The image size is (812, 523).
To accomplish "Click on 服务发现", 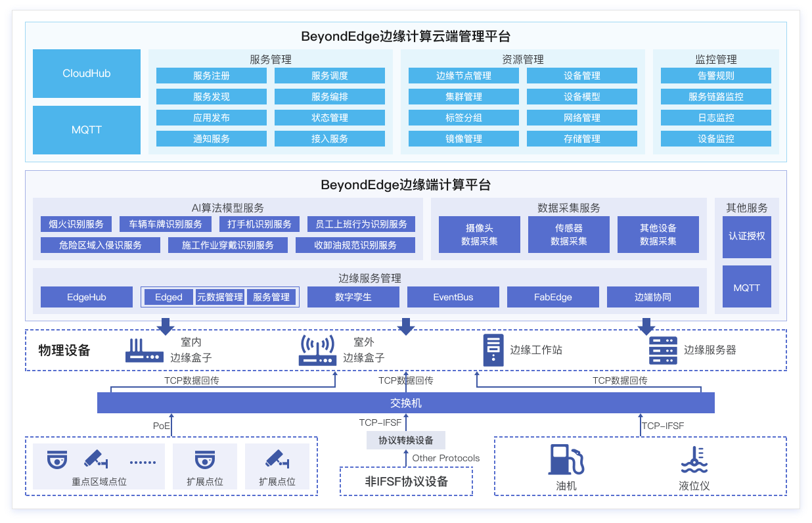I will click(212, 97).
